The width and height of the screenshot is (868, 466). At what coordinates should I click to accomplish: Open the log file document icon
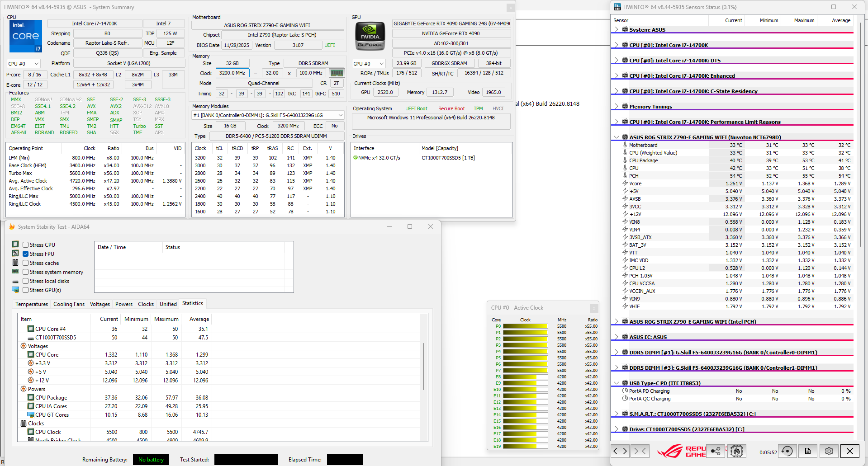[x=808, y=451]
